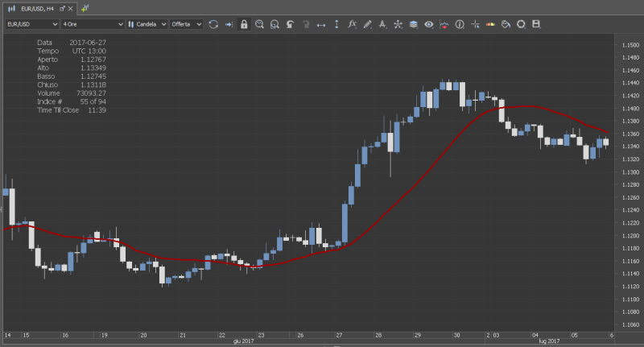This screenshot has width=644, height=347.
Task: Click the zoom out magnifier icon
Action: click(x=275, y=24)
